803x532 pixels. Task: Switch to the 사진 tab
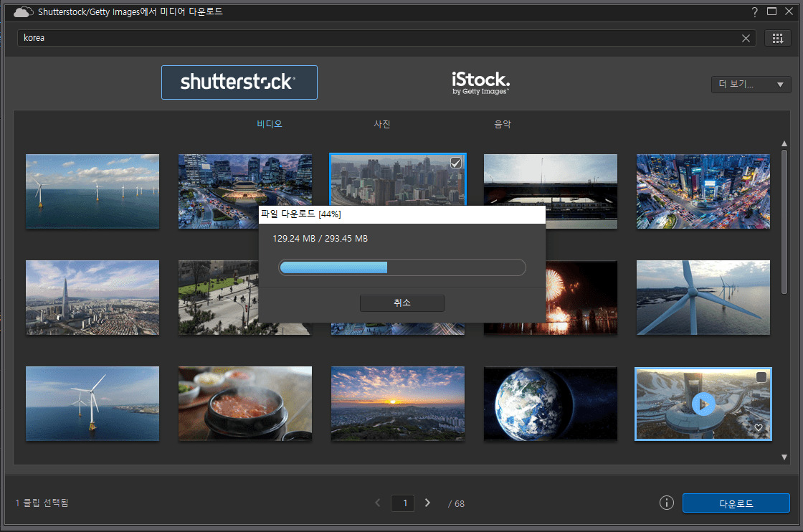pyautogui.click(x=382, y=124)
